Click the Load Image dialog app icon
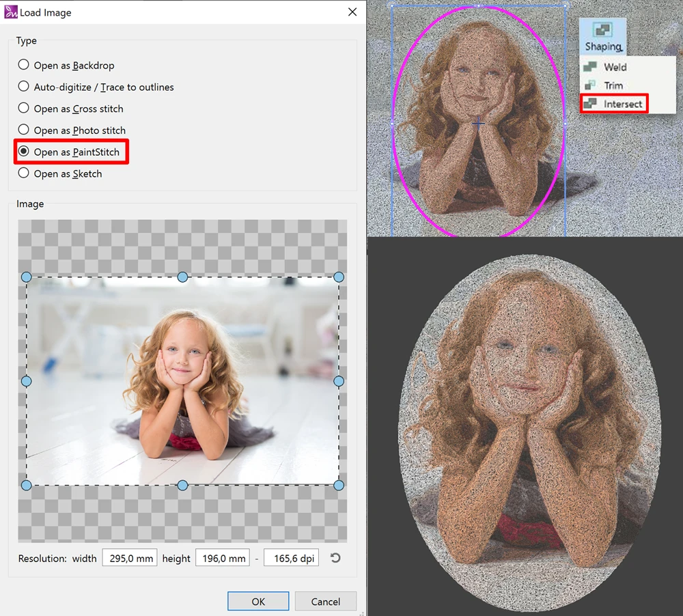 (x=11, y=12)
